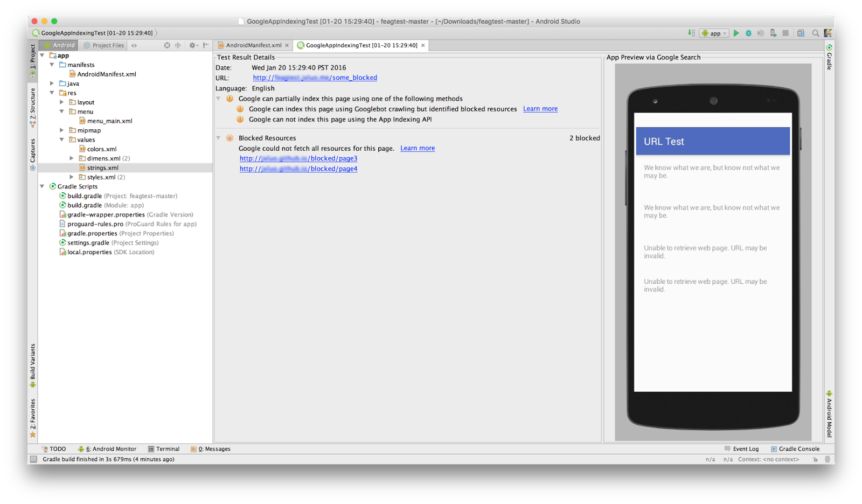Open the Terminal tab
Image resolution: width=862 pixels, height=504 pixels.
pos(164,449)
